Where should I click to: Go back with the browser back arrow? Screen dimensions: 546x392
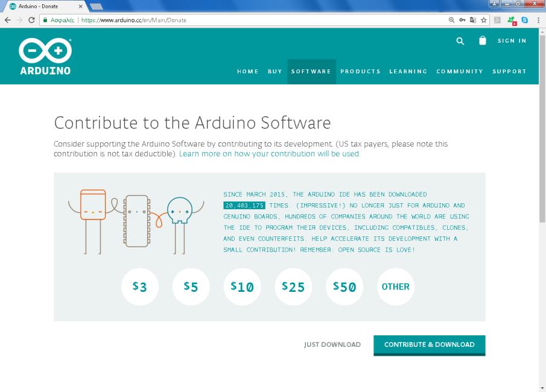[x=8, y=20]
